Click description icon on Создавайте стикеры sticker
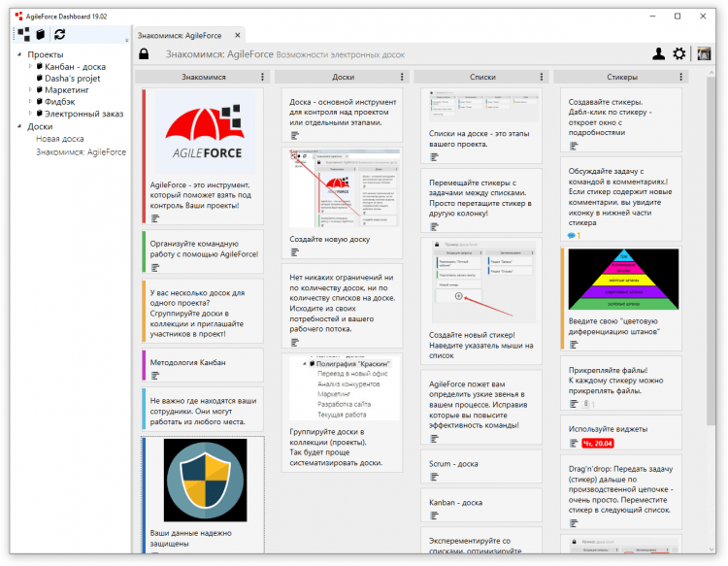This screenshot has width=728, height=566. pyautogui.click(x=574, y=147)
